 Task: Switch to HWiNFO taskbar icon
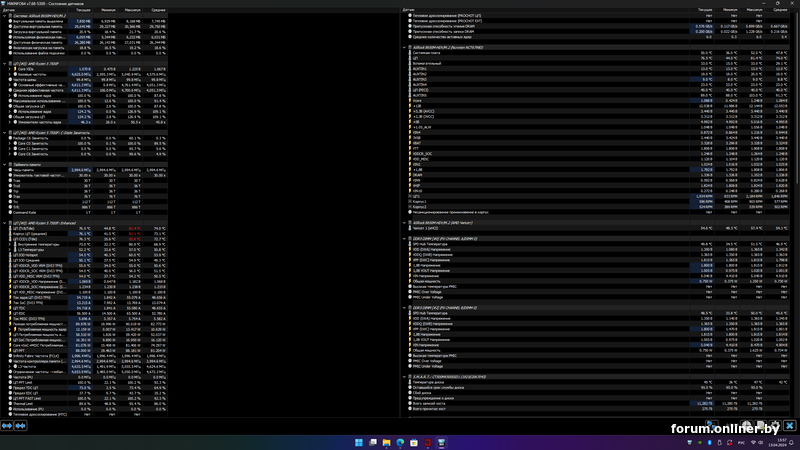pyautogui.click(x=441, y=442)
